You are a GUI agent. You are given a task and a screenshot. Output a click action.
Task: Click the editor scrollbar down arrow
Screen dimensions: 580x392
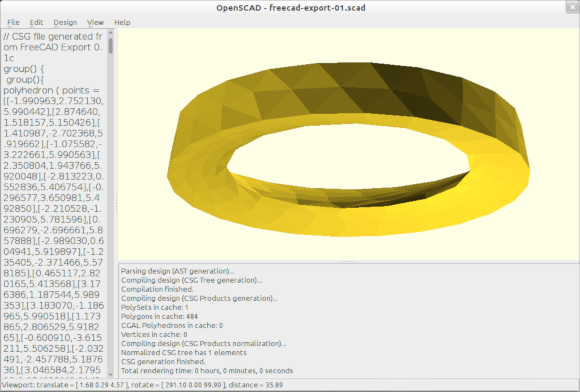tap(110, 375)
